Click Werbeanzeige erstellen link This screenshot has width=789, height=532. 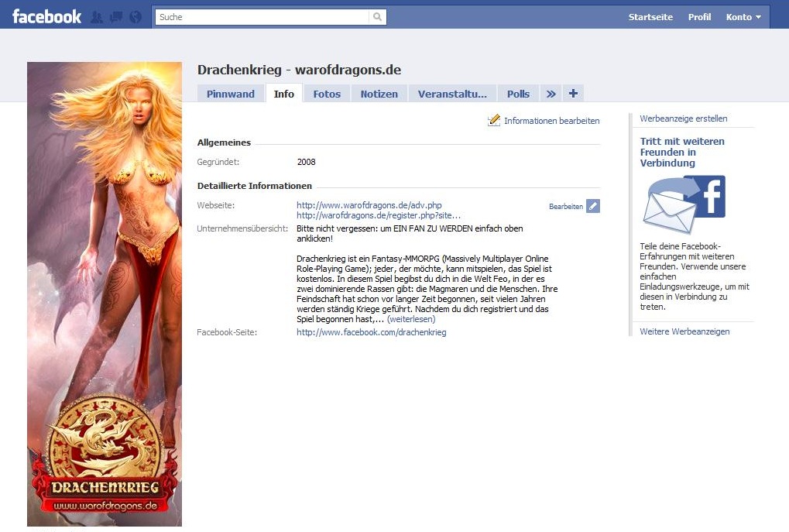[684, 118]
